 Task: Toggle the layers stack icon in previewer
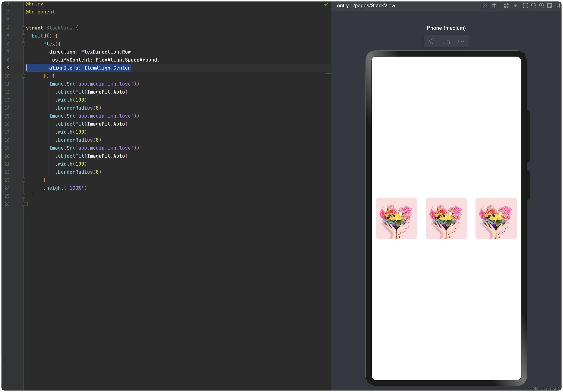(494, 5)
